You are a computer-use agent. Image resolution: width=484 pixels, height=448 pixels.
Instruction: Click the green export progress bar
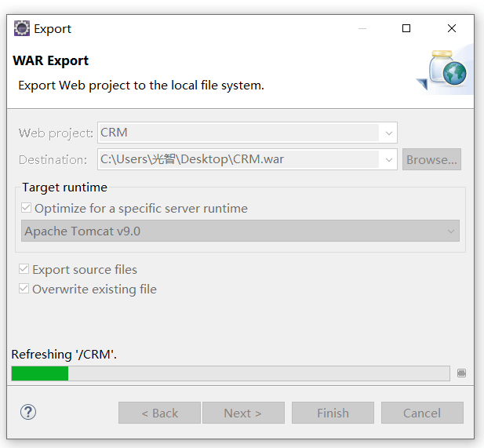[x=231, y=373]
